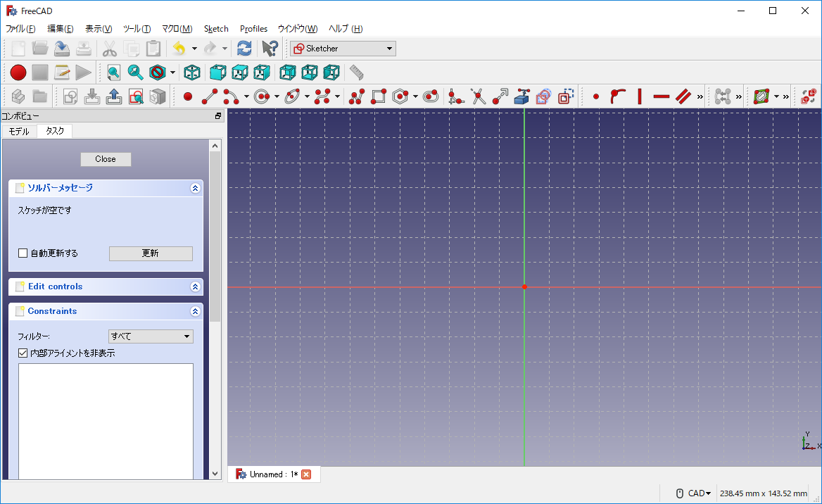Open the Sketcher workbench dropdown
Image resolution: width=822 pixels, height=504 pixels.
point(343,49)
